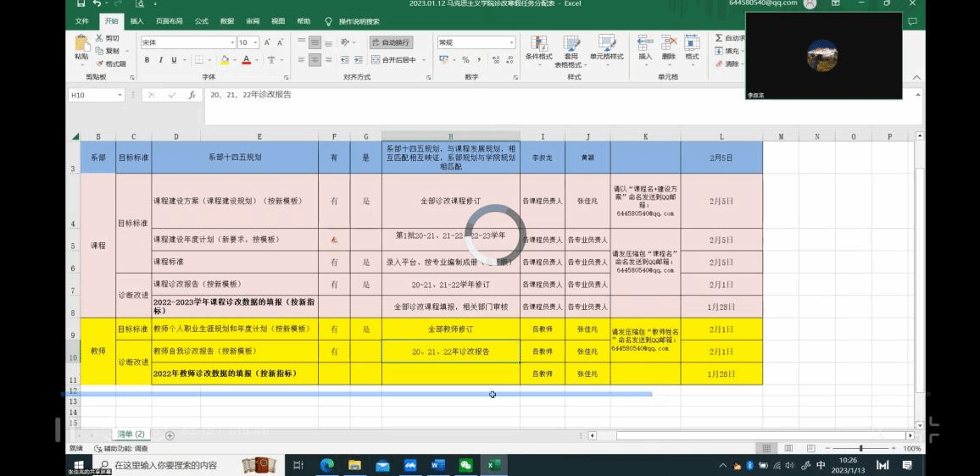This screenshot has width=980, height=476.
Task: Open the accounting number format icon
Action: pyautogui.click(x=443, y=60)
